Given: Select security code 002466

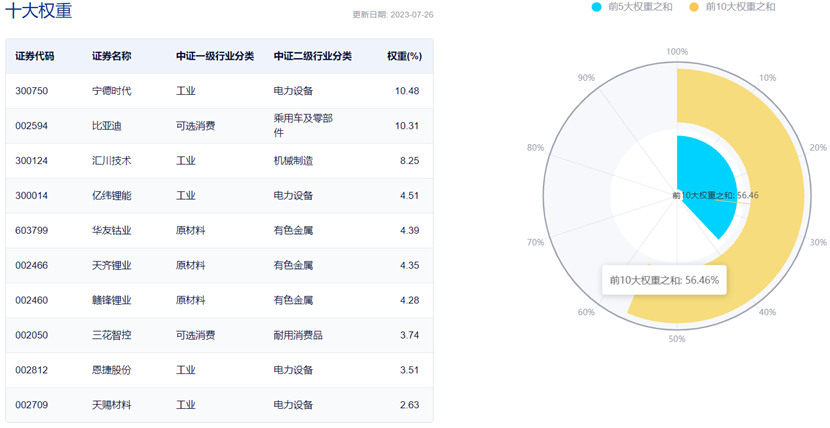Looking at the screenshot, I should click(x=31, y=266).
